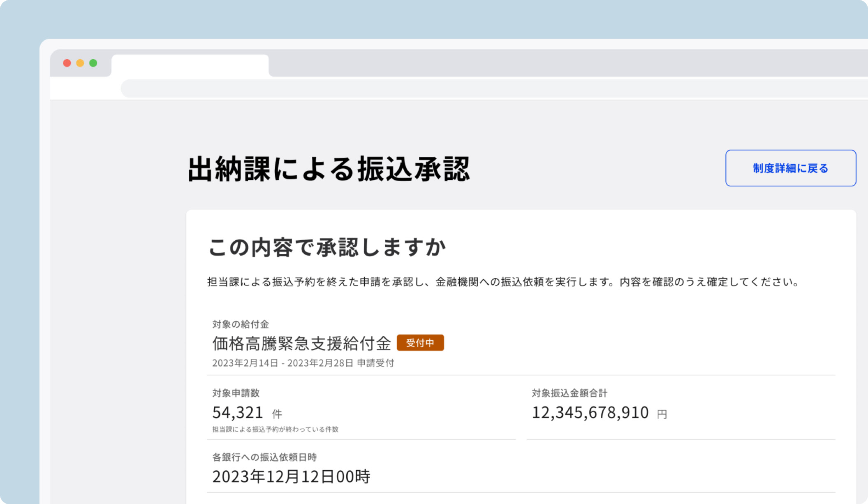Select the 価格高騰緊急支援給付金 name text

(302, 343)
